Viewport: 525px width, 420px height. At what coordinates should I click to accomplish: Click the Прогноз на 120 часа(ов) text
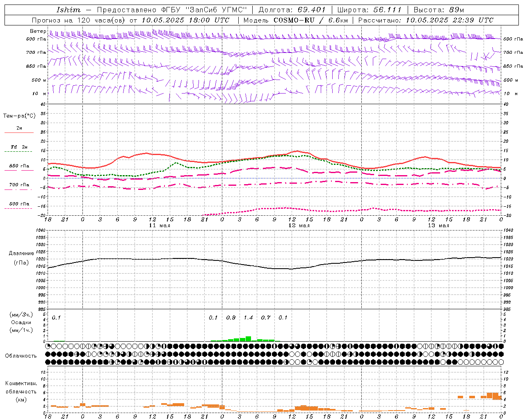[79, 20]
